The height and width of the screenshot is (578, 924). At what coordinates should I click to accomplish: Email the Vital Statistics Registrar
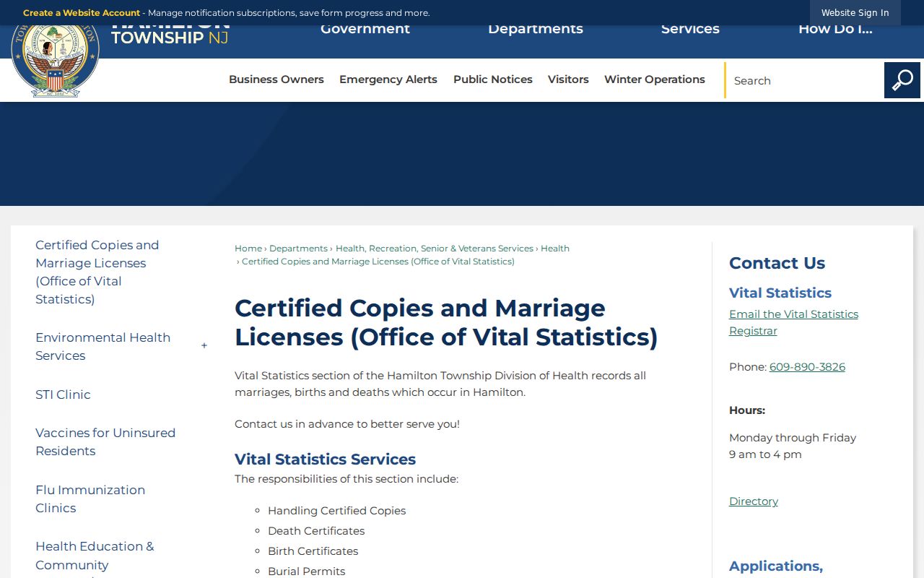pos(793,322)
